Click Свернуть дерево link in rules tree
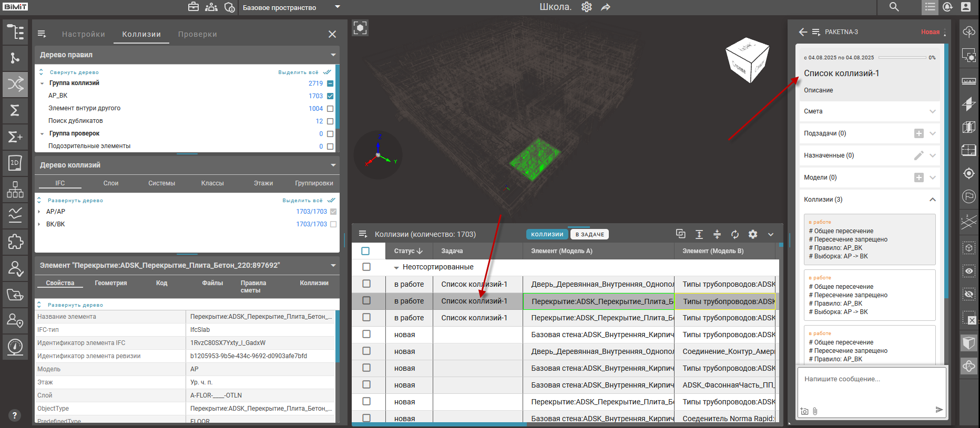Viewport: 980px width, 428px height. coord(74,72)
